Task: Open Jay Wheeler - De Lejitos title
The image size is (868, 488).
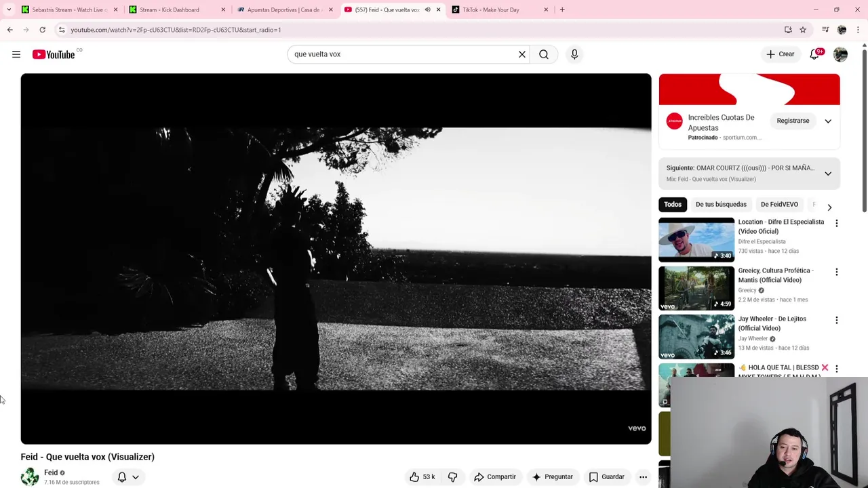Action: [772, 323]
